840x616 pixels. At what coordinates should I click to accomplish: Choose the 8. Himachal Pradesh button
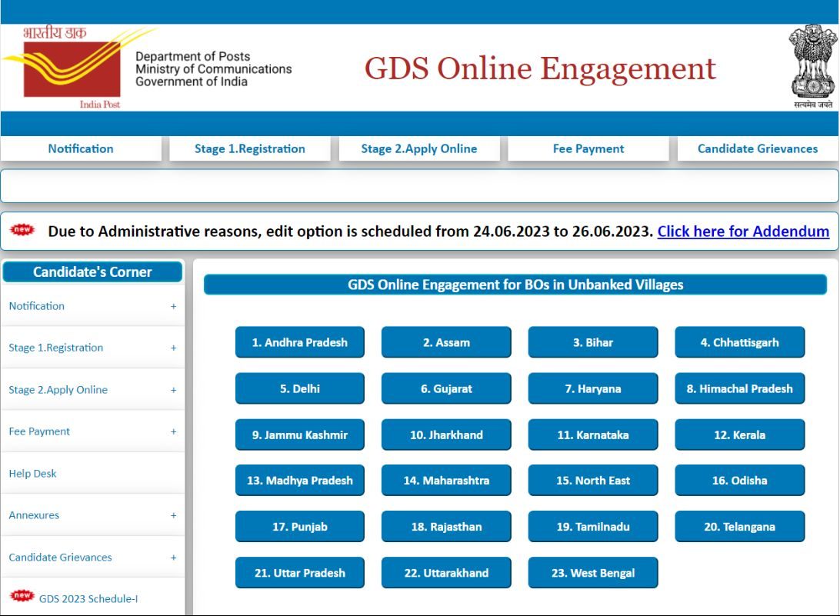pyautogui.click(x=740, y=388)
